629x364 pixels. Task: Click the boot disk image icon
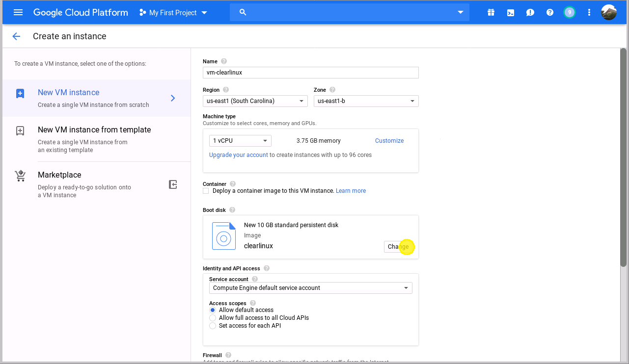click(x=224, y=236)
